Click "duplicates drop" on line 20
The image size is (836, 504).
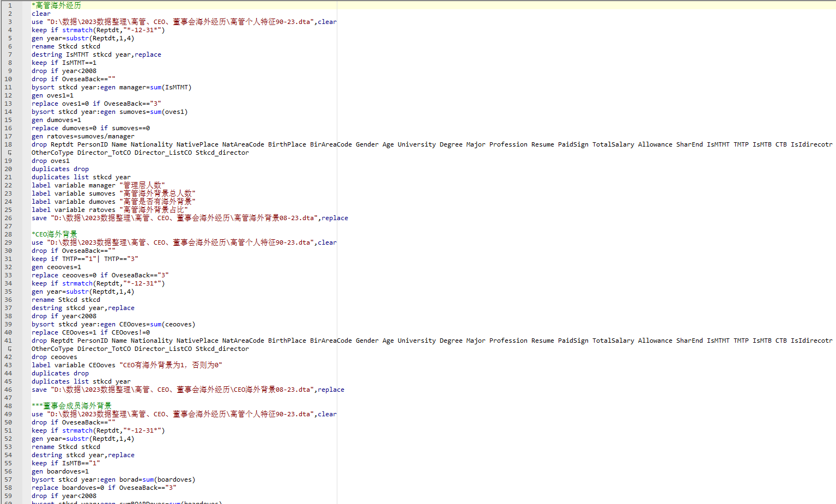(60, 169)
